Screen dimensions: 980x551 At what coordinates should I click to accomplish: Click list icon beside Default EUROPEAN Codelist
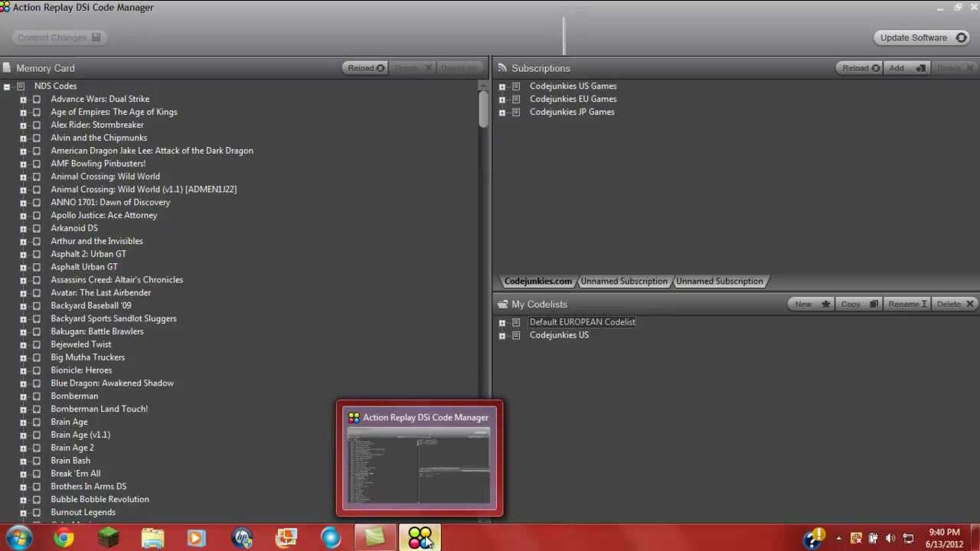tap(516, 322)
